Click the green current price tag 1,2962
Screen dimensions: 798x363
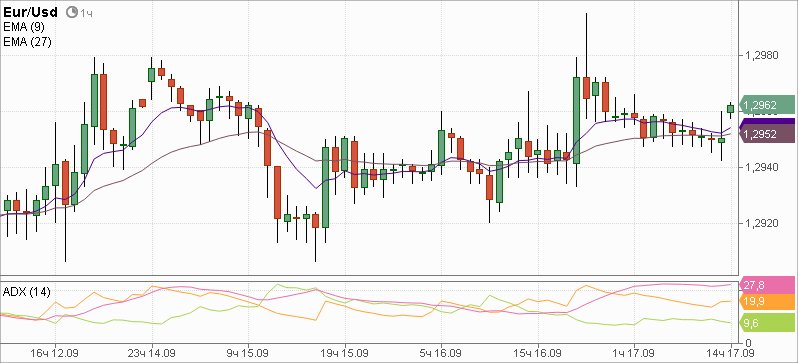767,105
